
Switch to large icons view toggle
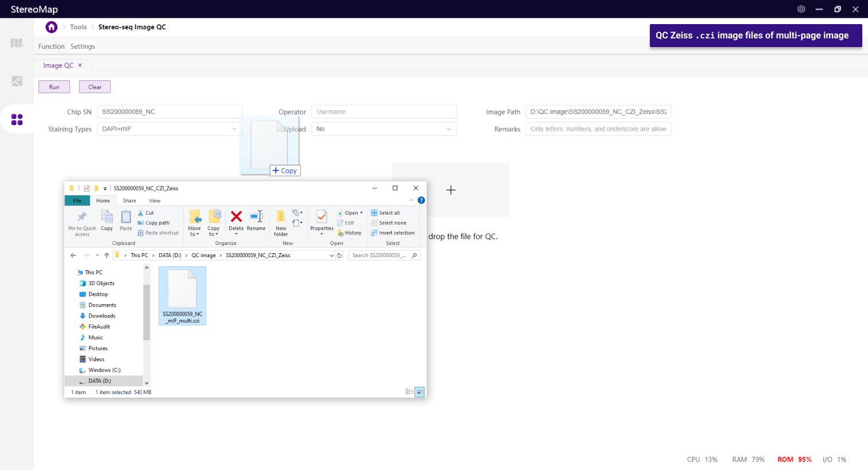point(420,392)
